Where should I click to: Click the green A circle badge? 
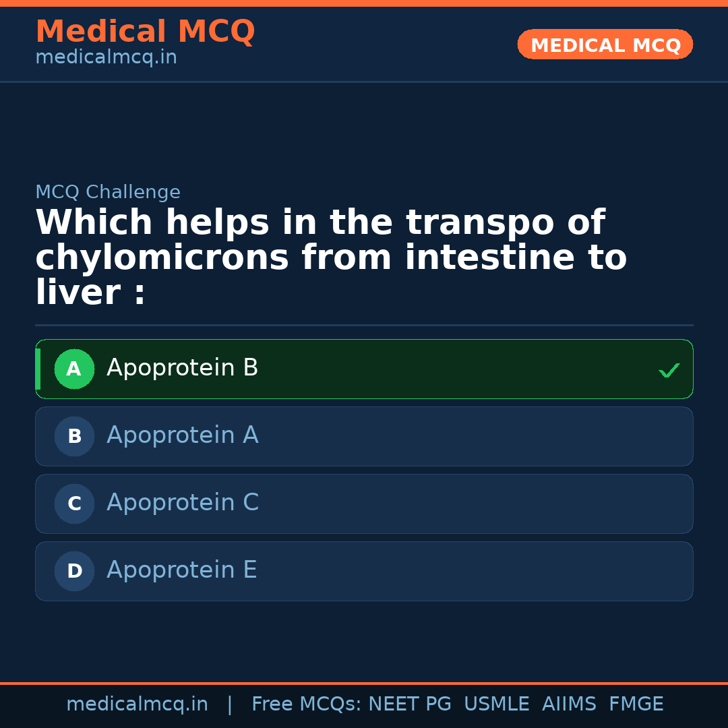point(74,369)
